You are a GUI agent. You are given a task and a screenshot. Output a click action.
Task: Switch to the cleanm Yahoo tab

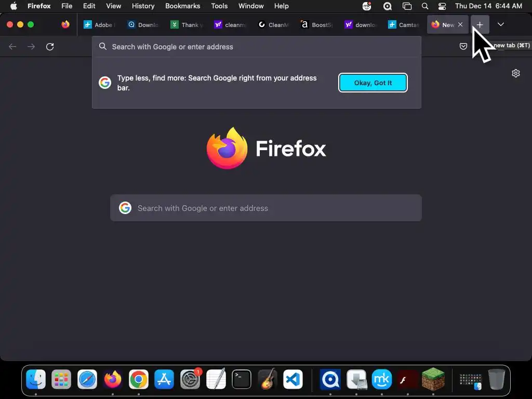click(230, 25)
